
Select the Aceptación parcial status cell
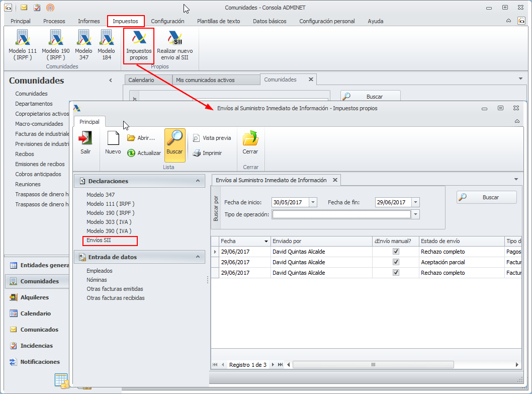(x=462, y=262)
